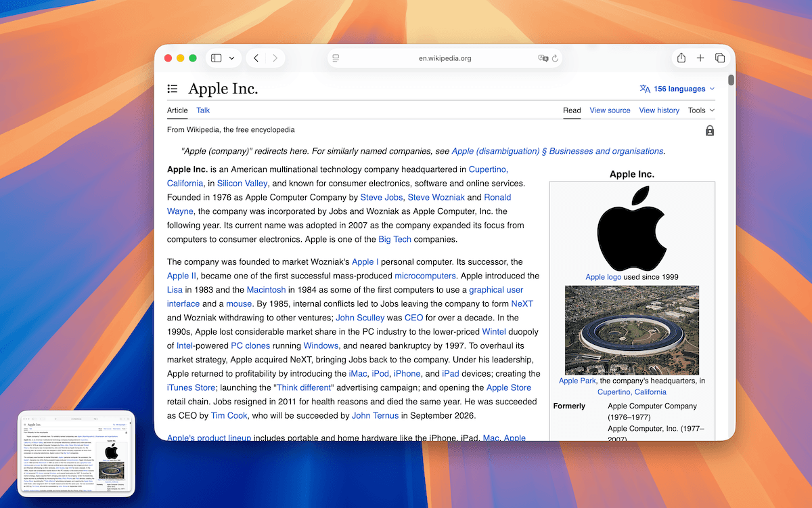Toggle the table of contents icon

(173, 89)
